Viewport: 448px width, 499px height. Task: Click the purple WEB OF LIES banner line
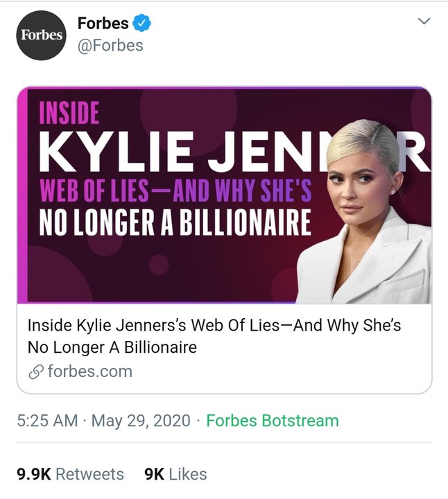click(175, 189)
